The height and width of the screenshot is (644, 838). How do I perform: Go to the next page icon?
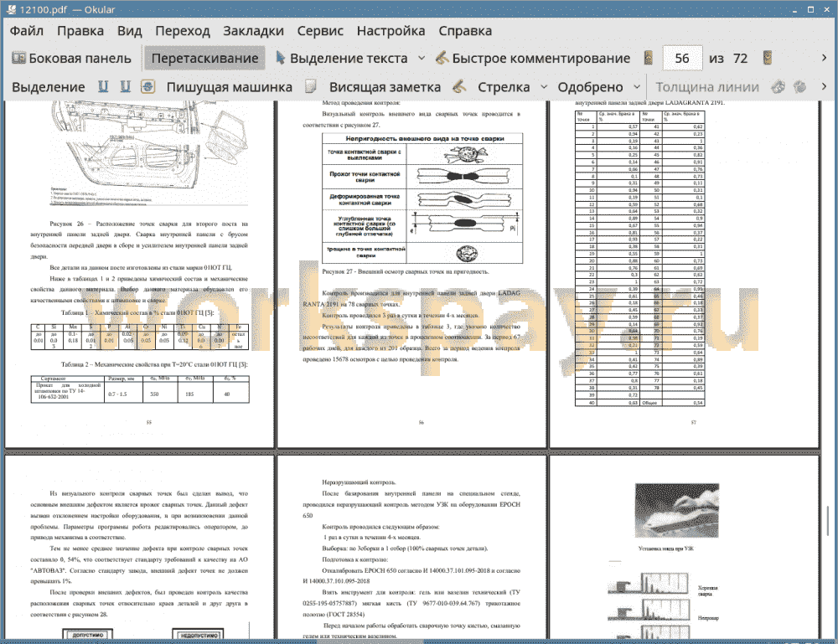(x=768, y=58)
